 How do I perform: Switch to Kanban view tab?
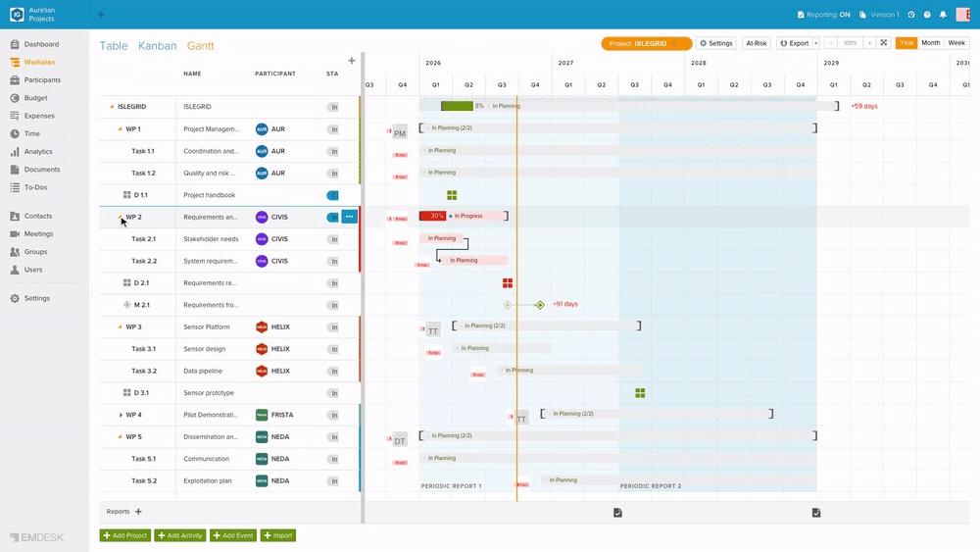click(157, 46)
